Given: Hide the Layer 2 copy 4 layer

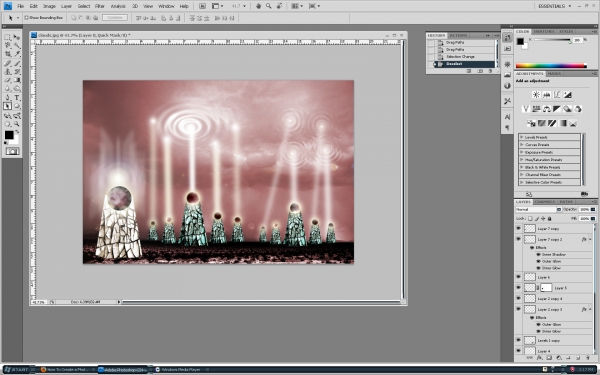Looking at the screenshot, I should pos(518,298).
